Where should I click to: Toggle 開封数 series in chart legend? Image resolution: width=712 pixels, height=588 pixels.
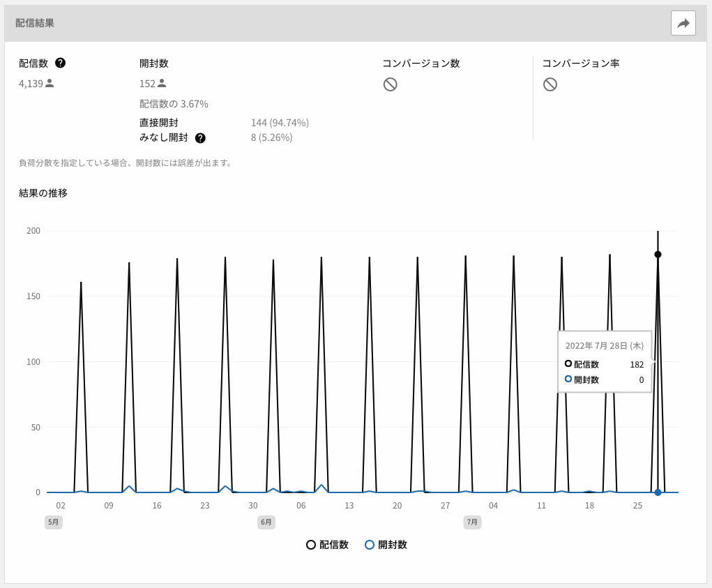click(386, 545)
